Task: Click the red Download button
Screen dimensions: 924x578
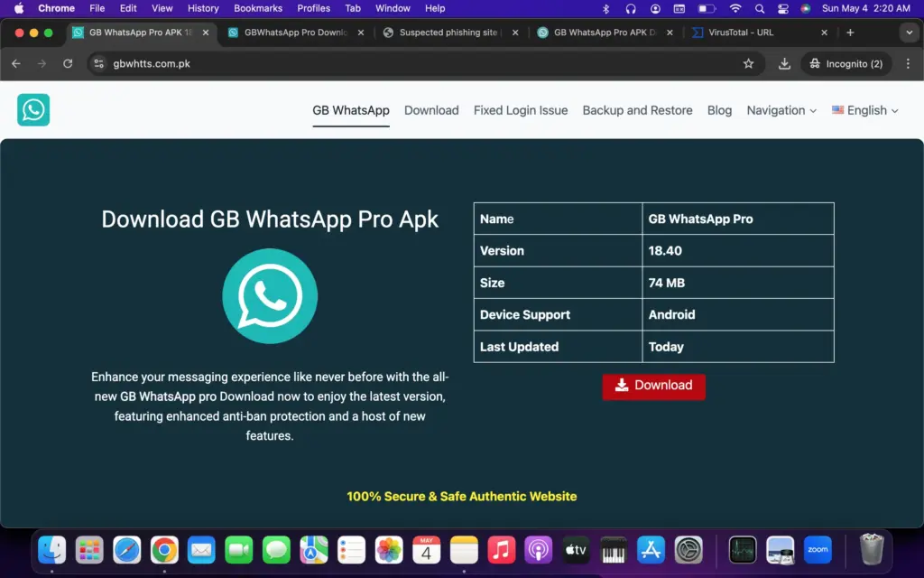Action: click(x=653, y=387)
